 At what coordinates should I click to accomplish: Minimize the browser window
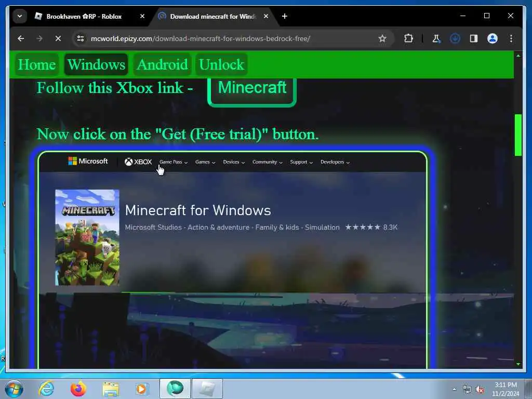pyautogui.click(x=463, y=16)
